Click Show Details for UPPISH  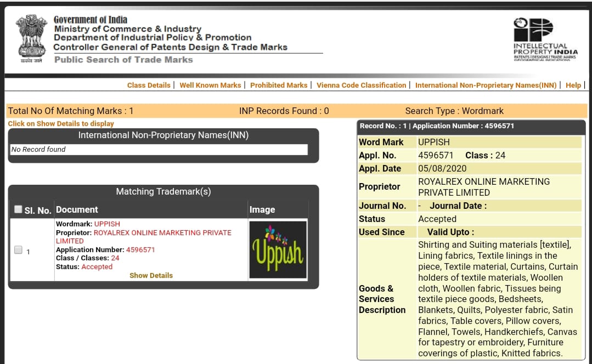[x=151, y=275]
